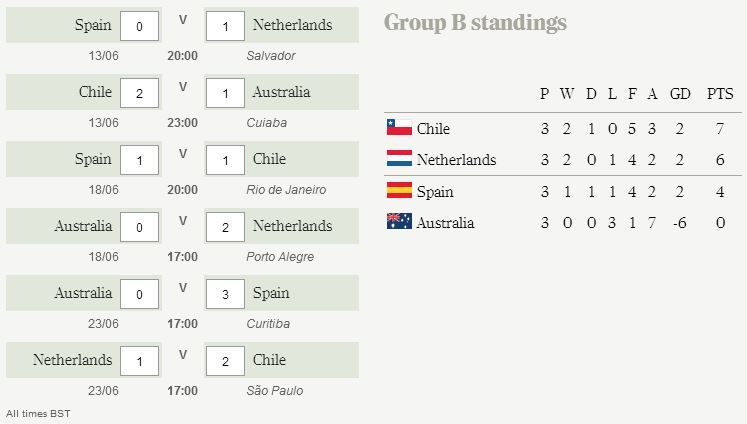Open the Rio de Janeiro venue link
Screen dimensions: 747x424
tap(286, 190)
